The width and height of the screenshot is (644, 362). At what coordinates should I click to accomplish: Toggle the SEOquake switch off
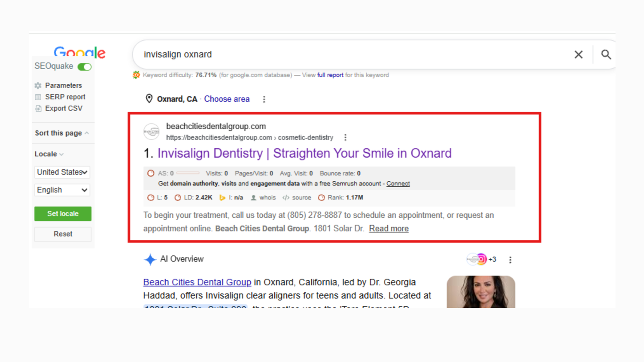pos(85,67)
